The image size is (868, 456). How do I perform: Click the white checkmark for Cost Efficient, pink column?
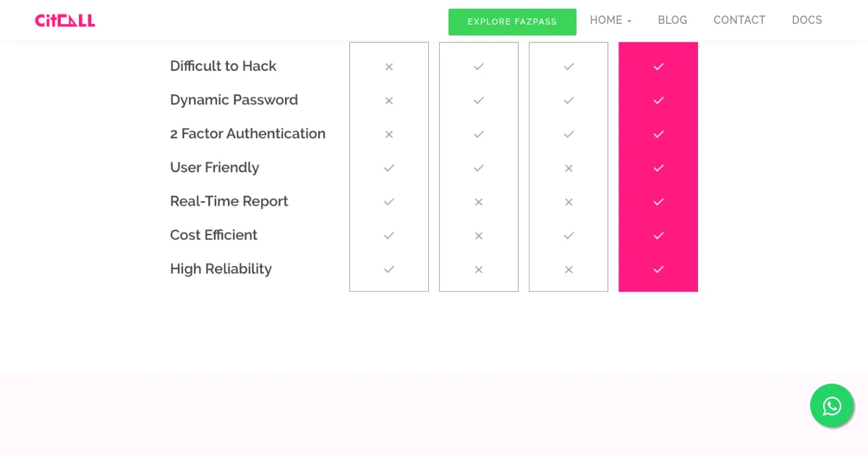click(658, 235)
